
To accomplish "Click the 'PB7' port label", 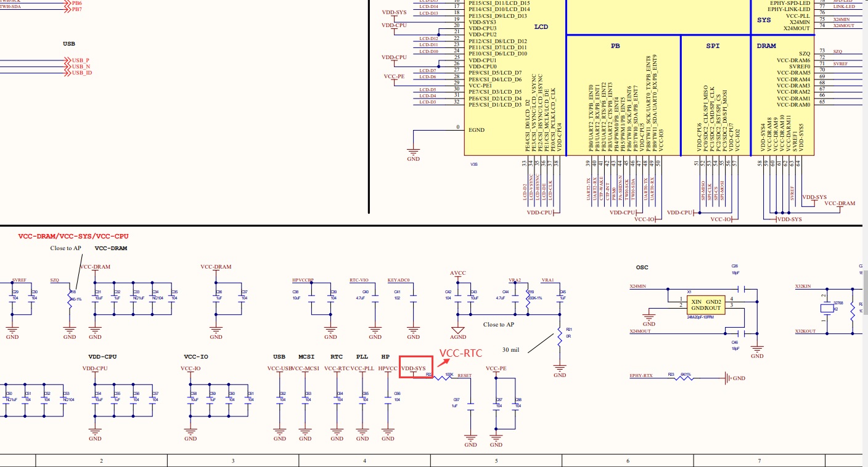I will click(77, 9).
